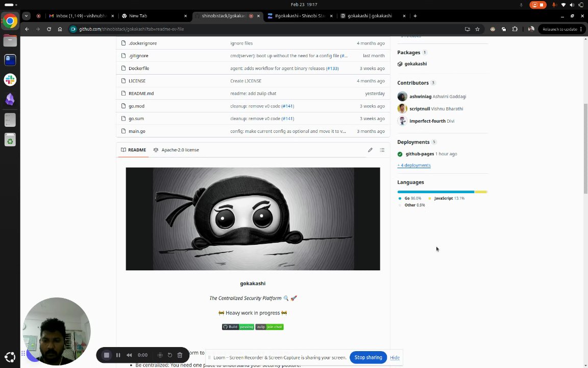Open the Deployments heading
Screen dimensions: 588x368
[x=413, y=142]
